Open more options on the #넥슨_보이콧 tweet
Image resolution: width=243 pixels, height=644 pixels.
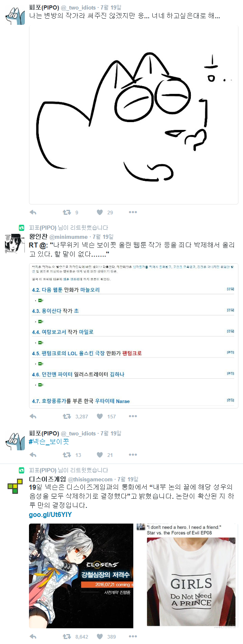click(x=132, y=455)
